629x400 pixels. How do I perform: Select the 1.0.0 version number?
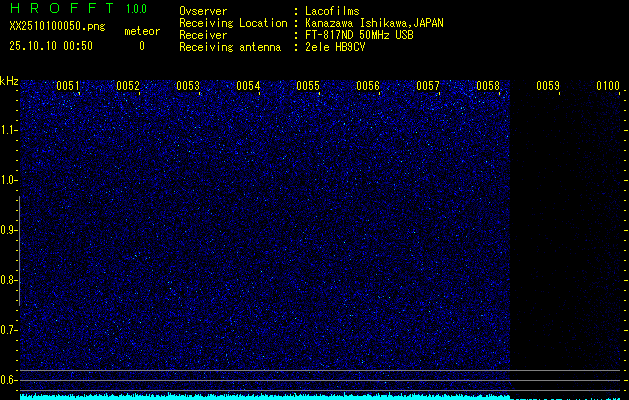[136, 10]
